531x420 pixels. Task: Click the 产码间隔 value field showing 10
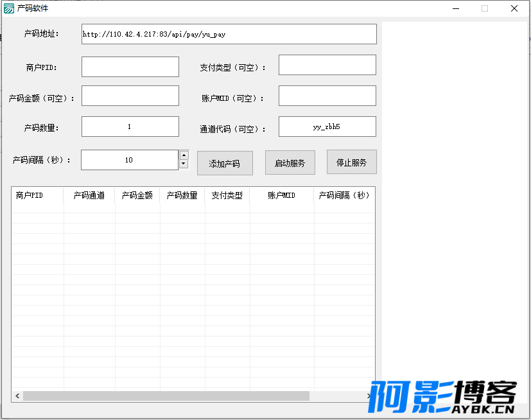(130, 160)
